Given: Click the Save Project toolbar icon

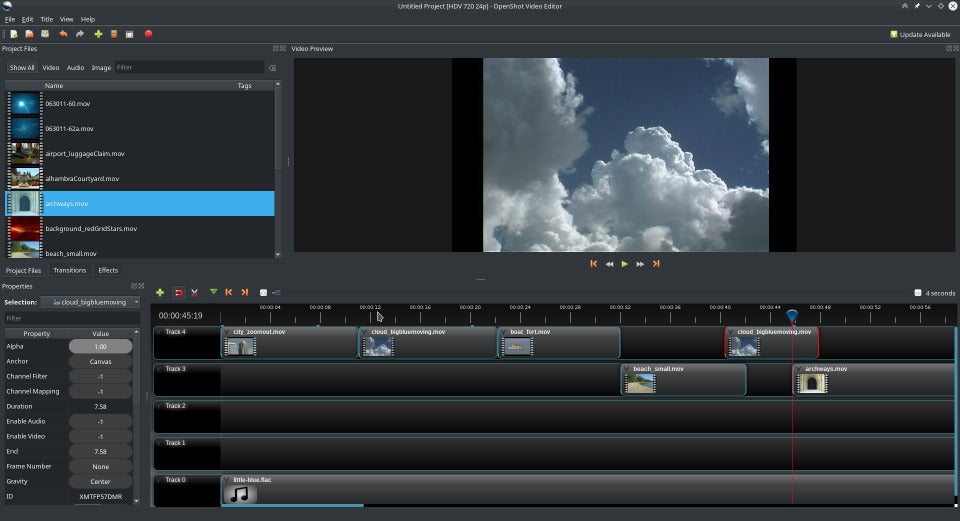Looking at the screenshot, I should coord(45,34).
